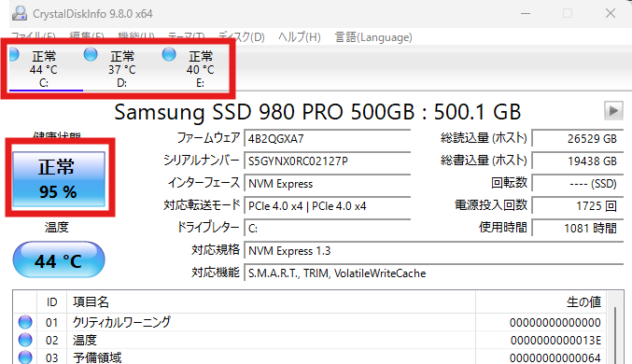The image size is (632, 364).
Task: Select the 02 温度 attribute row
Action: [310, 341]
